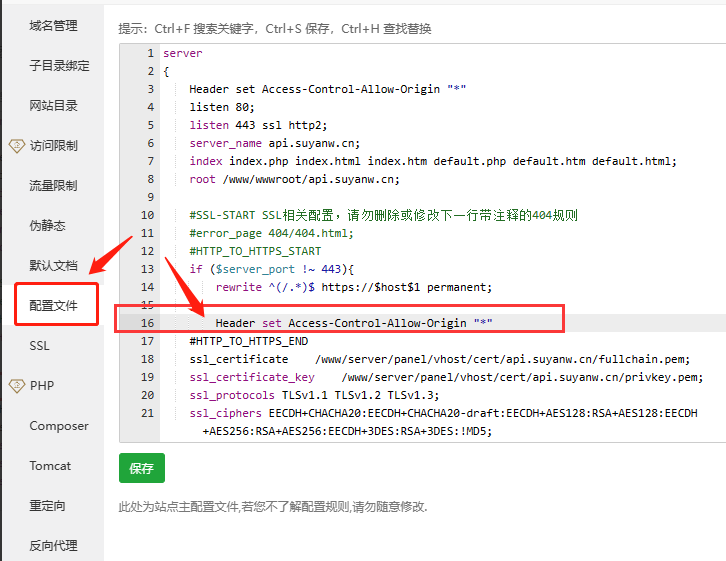Image resolution: width=726 pixels, height=561 pixels.
Task: Click the ssl_protocols TLSv1.1 line
Action: click(314, 395)
